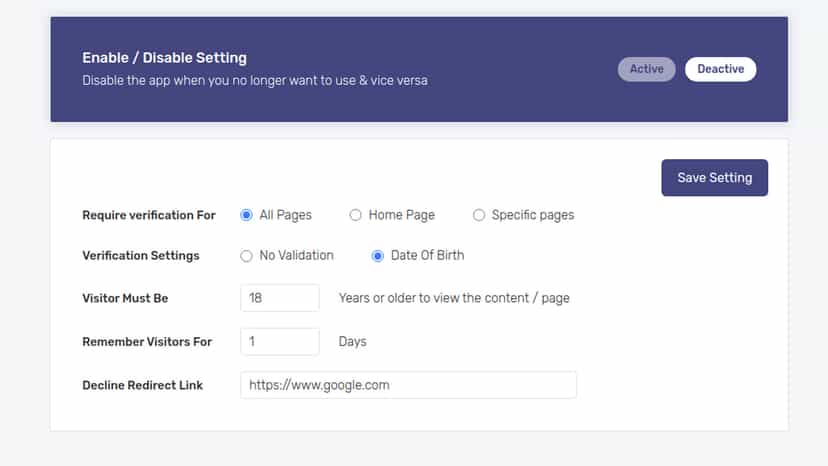Click the Visitor Must Be label
This screenshot has width=828, height=466.
pos(125,298)
